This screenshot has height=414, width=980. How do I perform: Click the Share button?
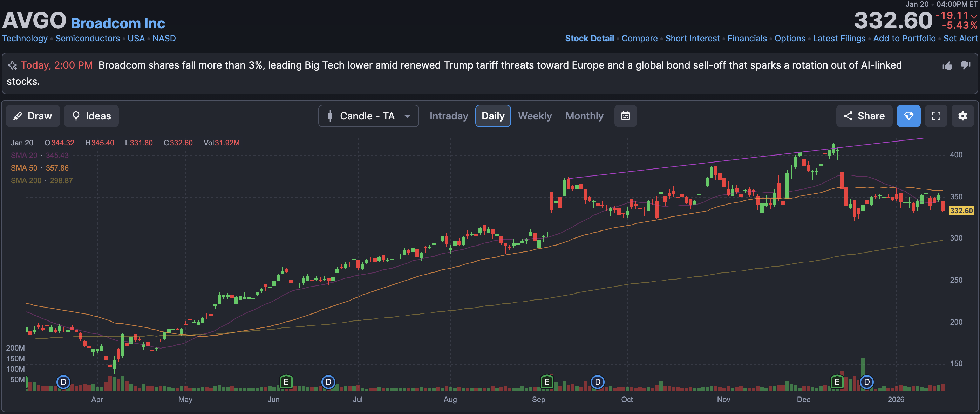864,116
